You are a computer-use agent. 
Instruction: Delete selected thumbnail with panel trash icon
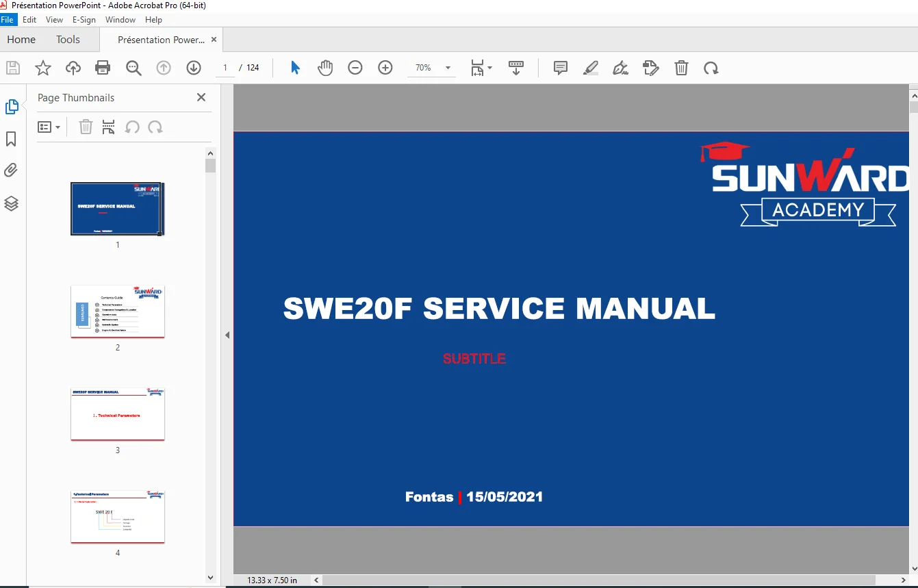86,127
